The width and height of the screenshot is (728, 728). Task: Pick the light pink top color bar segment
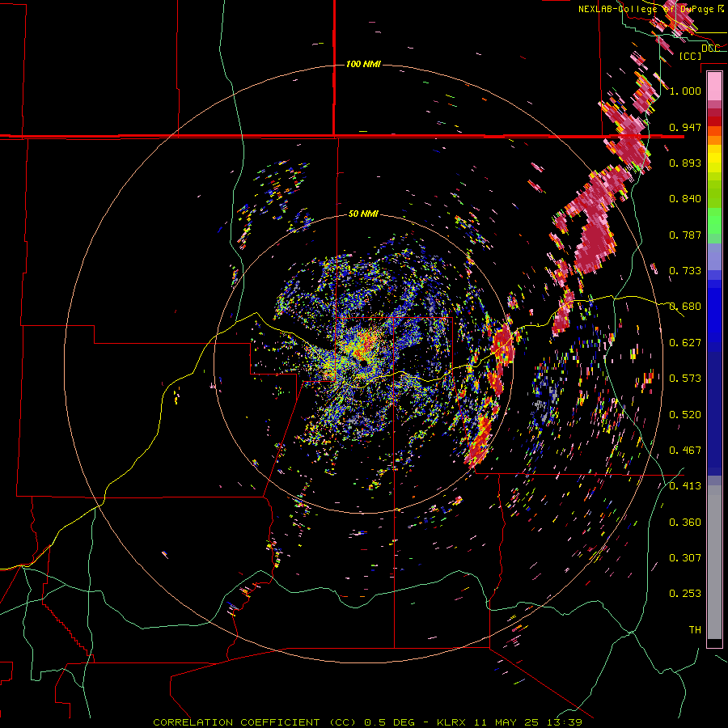tap(714, 87)
